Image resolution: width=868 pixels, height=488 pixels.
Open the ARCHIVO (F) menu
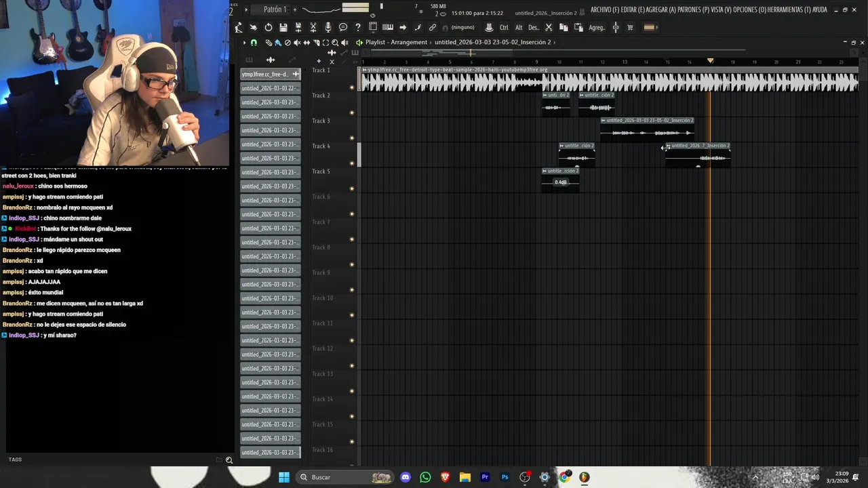(605, 9)
